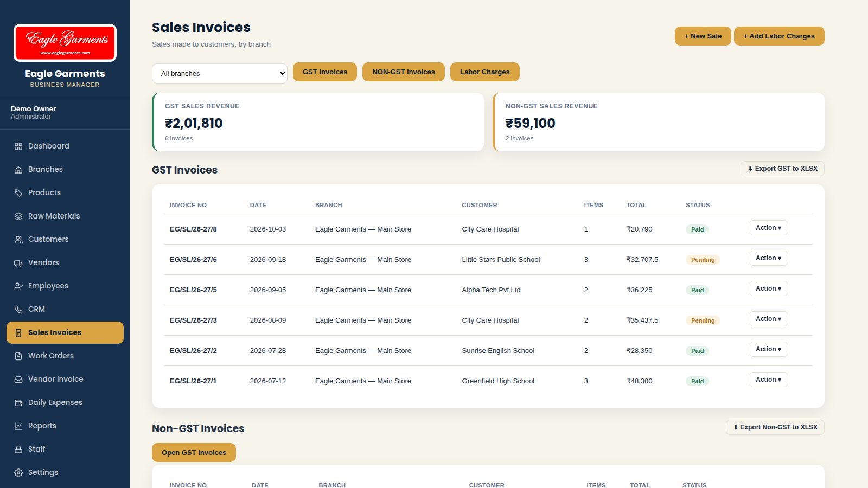This screenshot has height=488, width=868.
Task: Click the Branches house icon
Action: pyautogui.click(x=18, y=170)
